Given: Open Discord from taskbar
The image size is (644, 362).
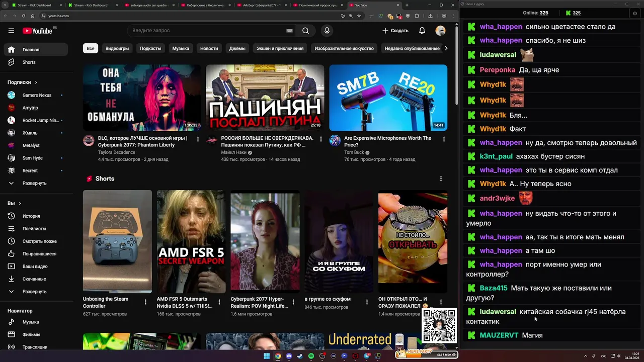Looking at the screenshot, I should [289, 356].
